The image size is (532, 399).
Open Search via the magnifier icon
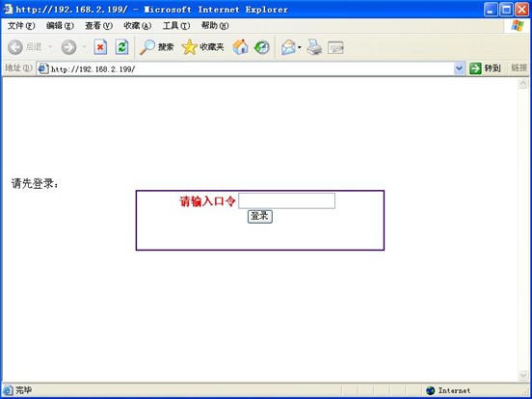(147, 47)
